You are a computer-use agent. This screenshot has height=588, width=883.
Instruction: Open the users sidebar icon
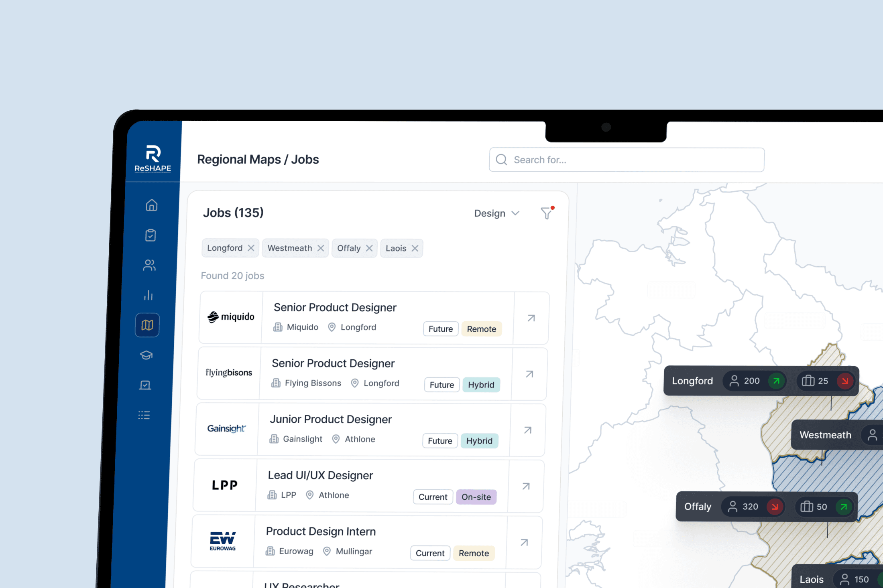(149, 265)
